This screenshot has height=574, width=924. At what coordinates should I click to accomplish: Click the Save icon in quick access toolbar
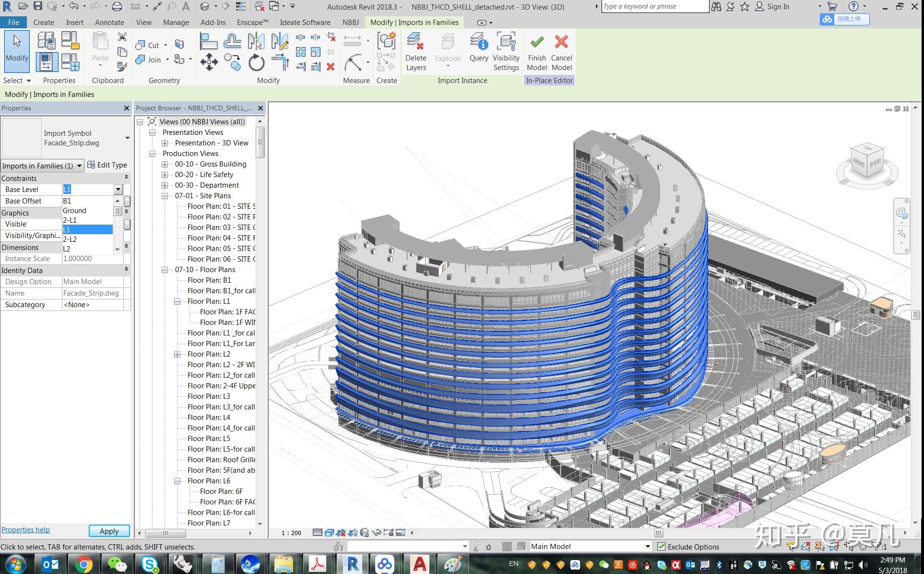[x=38, y=6]
